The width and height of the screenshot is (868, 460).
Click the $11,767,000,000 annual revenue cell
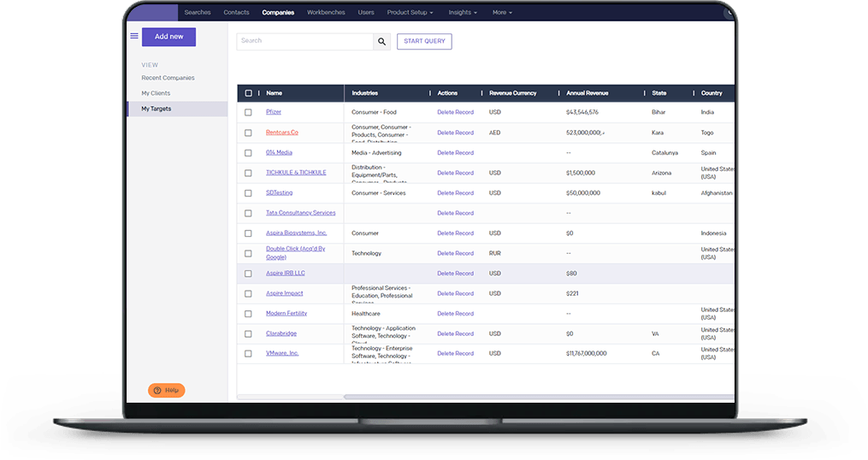tap(587, 354)
